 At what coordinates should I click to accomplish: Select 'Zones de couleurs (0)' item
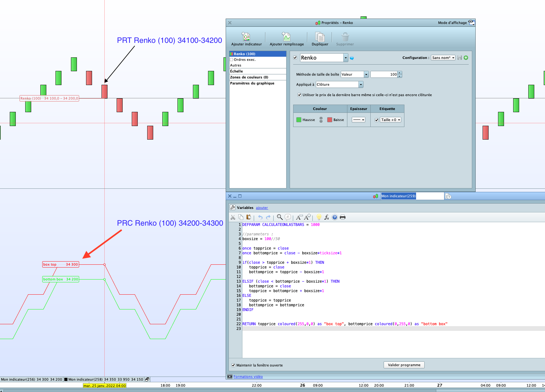(x=258, y=77)
